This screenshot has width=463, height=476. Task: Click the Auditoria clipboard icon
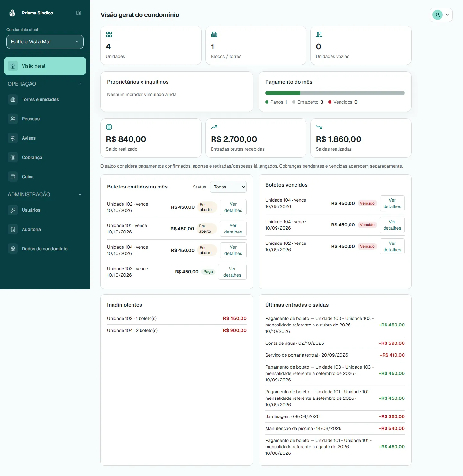click(x=13, y=229)
